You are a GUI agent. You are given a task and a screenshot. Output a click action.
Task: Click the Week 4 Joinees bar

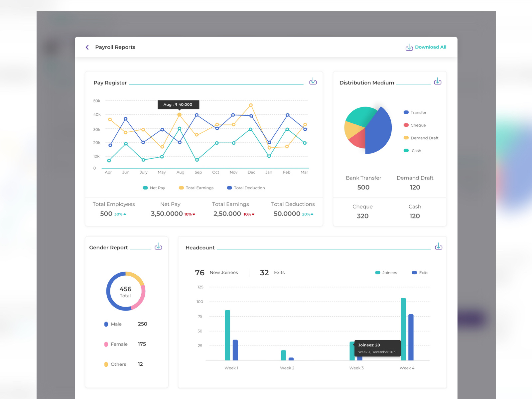403,329
